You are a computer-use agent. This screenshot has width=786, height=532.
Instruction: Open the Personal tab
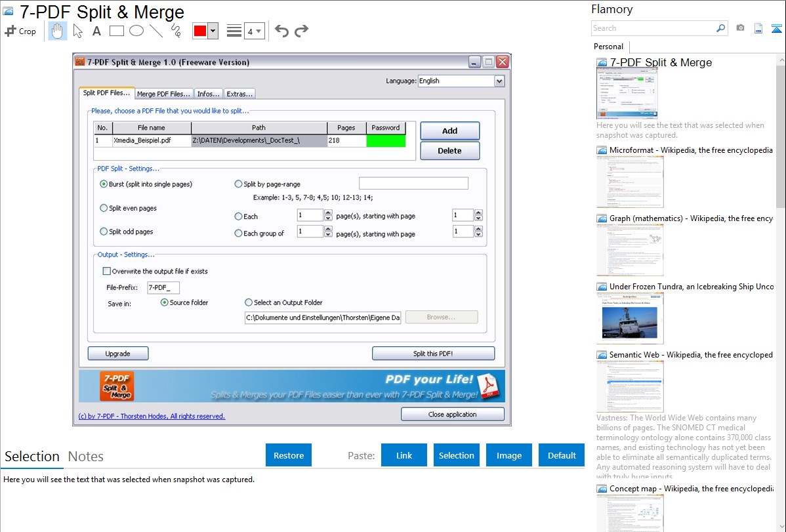tap(608, 47)
